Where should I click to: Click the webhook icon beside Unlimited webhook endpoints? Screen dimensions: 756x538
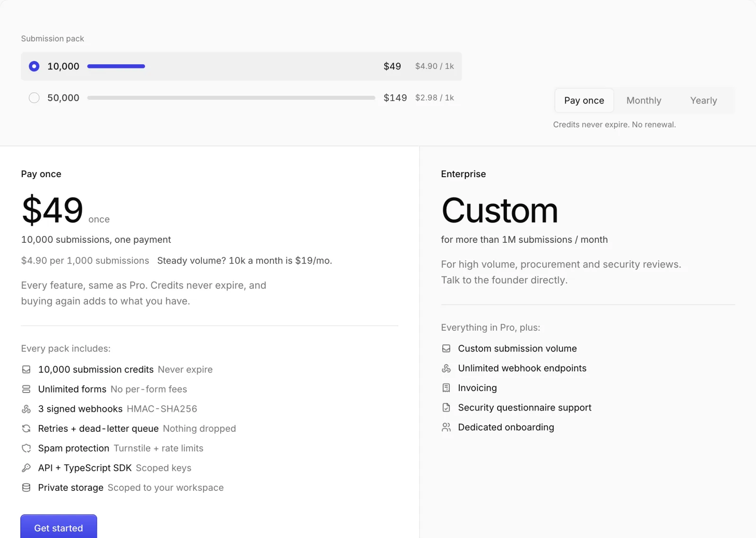click(x=446, y=368)
